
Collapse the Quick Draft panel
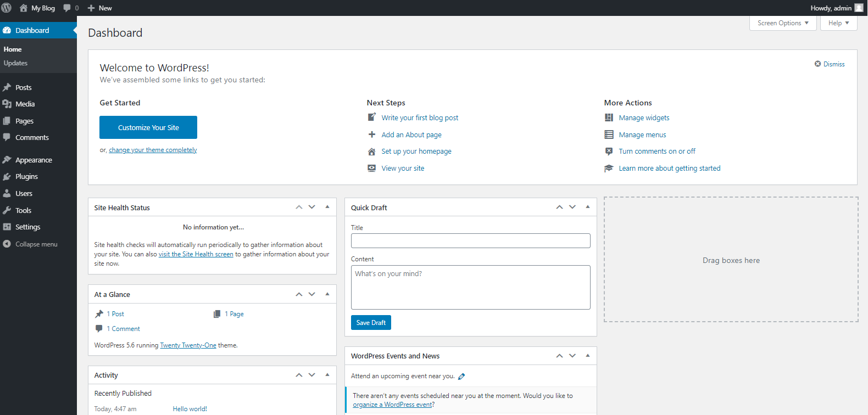[588, 207]
